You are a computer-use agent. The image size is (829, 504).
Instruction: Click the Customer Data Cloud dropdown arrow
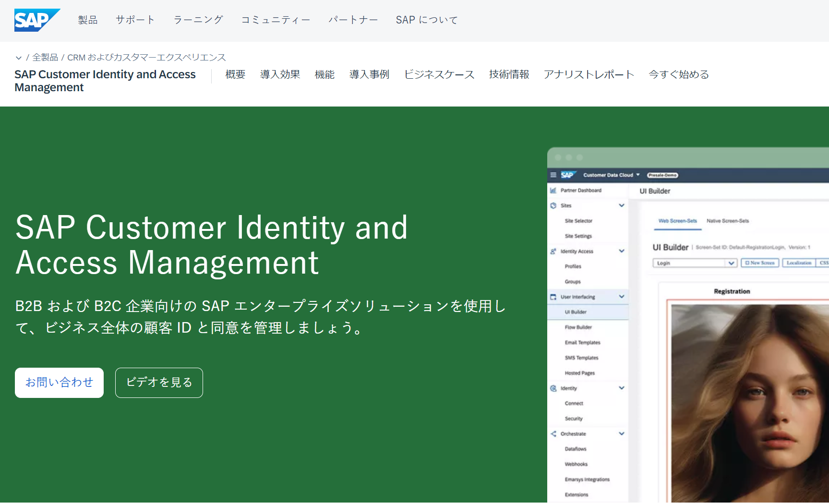pos(638,175)
